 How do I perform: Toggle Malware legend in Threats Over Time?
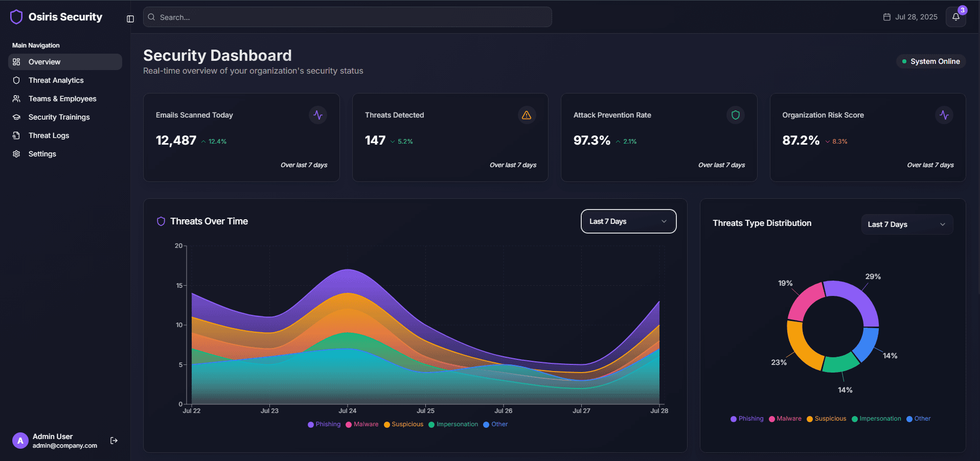[x=362, y=424]
